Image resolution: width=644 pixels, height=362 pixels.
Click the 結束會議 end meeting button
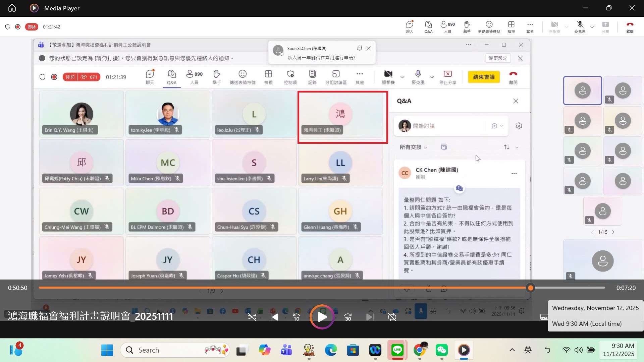pyautogui.click(x=484, y=77)
